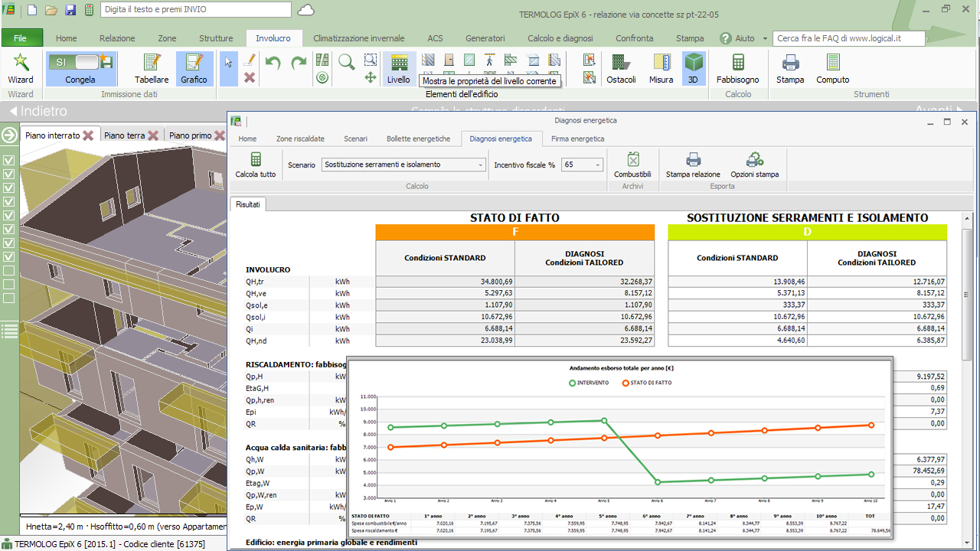Toggle the Congela SI switch
980x551 pixels.
(73, 62)
